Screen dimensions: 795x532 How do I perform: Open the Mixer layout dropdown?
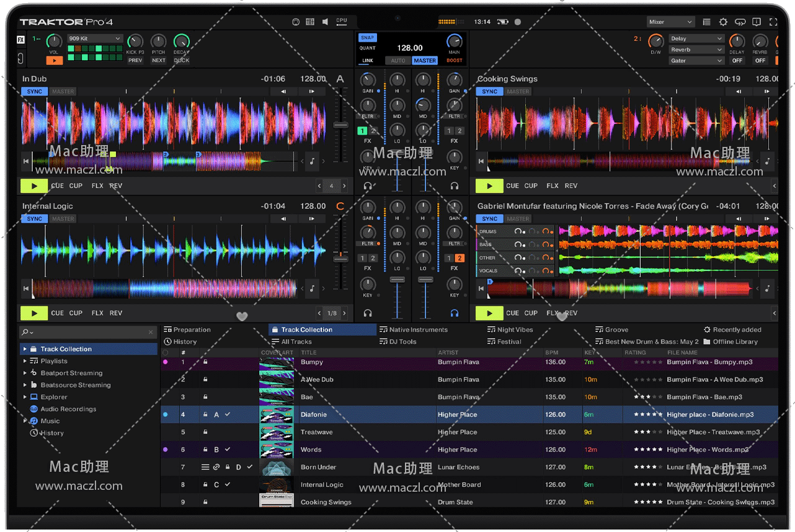point(670,22)
